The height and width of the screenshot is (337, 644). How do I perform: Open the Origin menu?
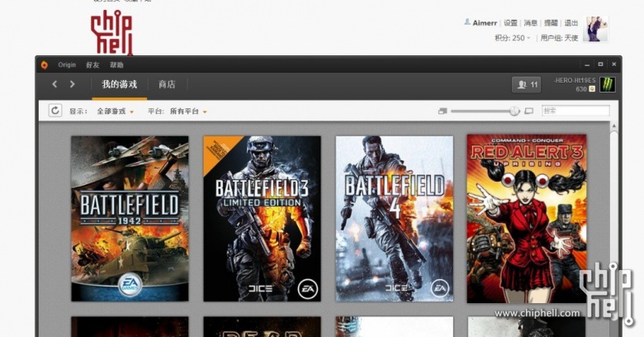(67, 65)
